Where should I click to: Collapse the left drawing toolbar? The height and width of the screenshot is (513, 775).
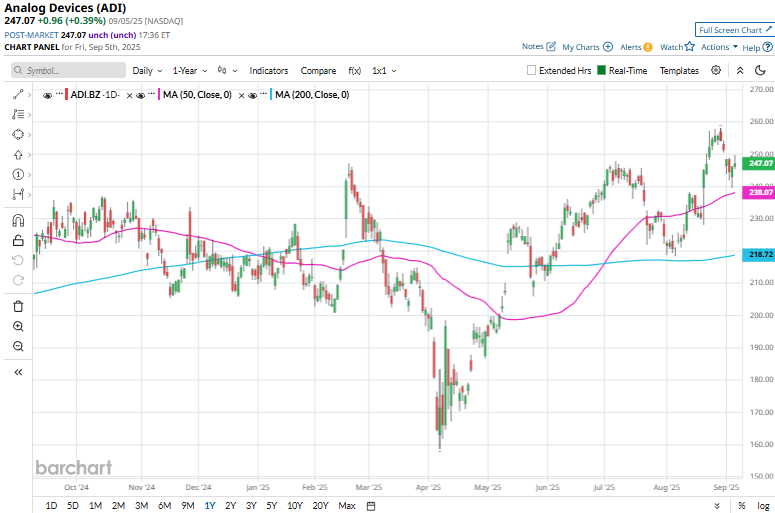tap(18, 372)
